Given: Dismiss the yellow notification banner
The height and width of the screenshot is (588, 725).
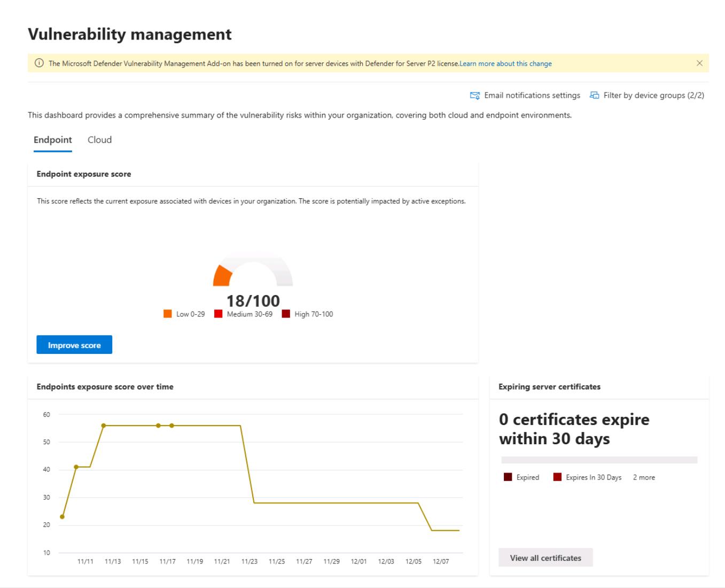Looking at the screenshot, I should click(x=699, y=63).
